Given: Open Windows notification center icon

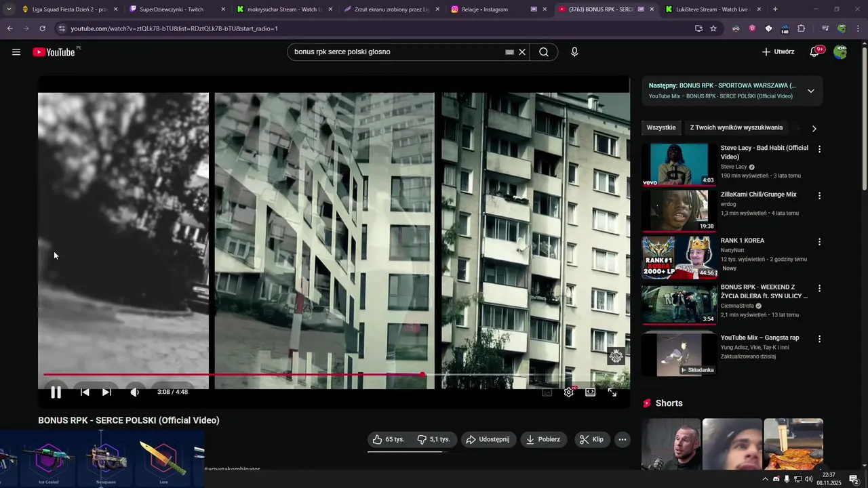Looking at the screenshot, I should point(854,479).
